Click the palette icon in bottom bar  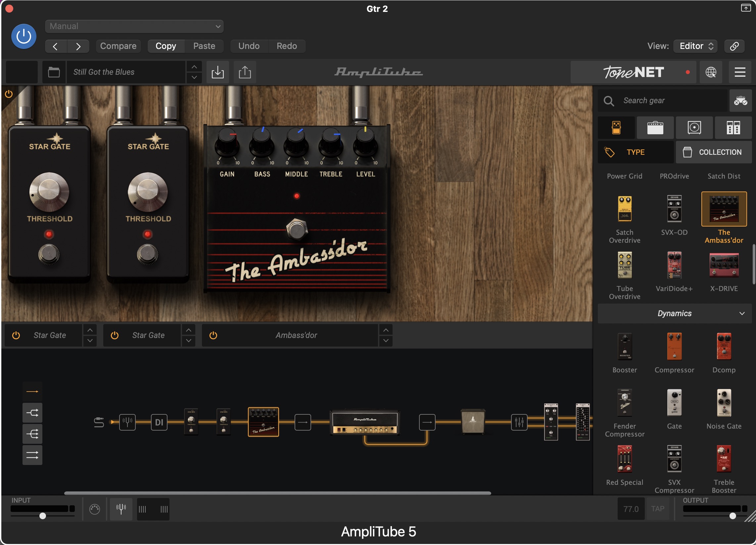click(95, 509)
